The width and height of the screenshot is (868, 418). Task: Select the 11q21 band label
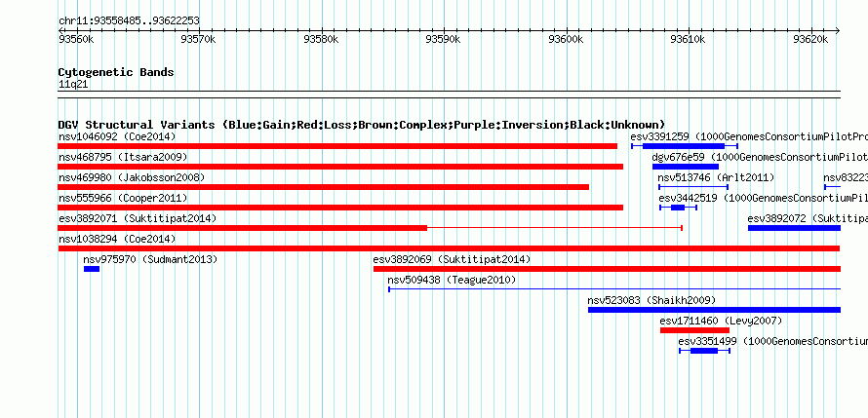pos(73,85)
